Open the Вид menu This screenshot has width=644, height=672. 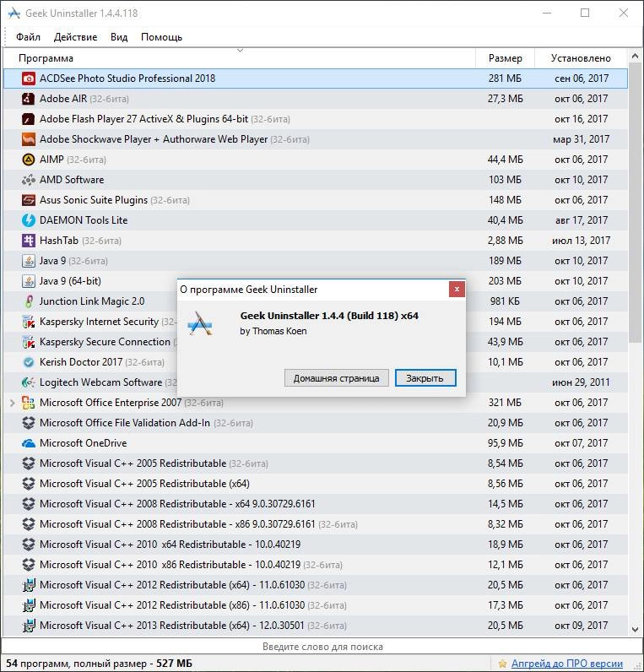tap(119, 37)
